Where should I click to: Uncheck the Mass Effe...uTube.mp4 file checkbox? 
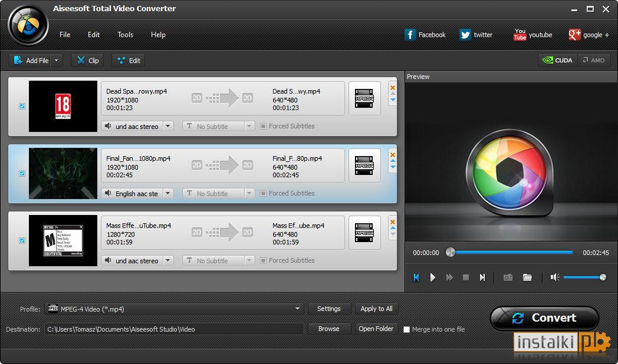point(22,240)
